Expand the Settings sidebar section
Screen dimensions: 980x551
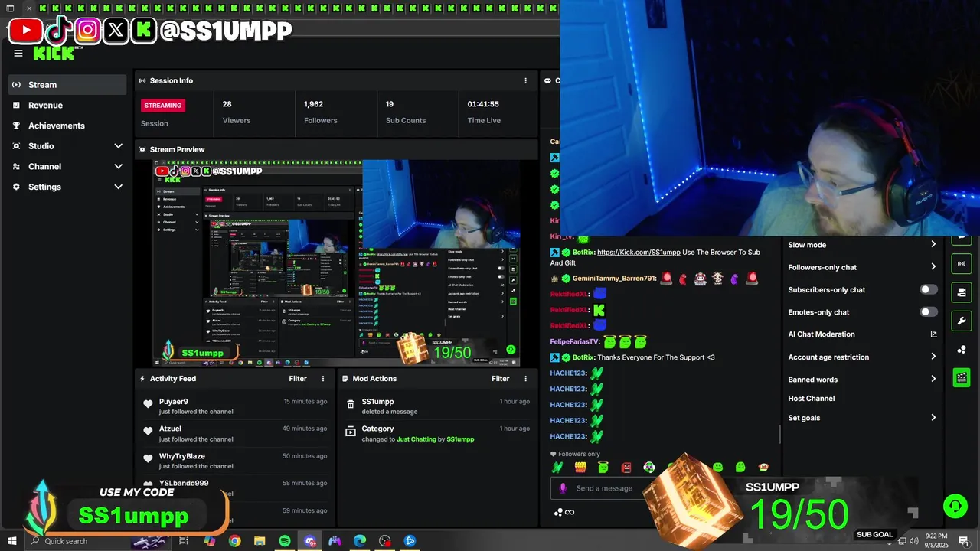click(x=118, y=187)
